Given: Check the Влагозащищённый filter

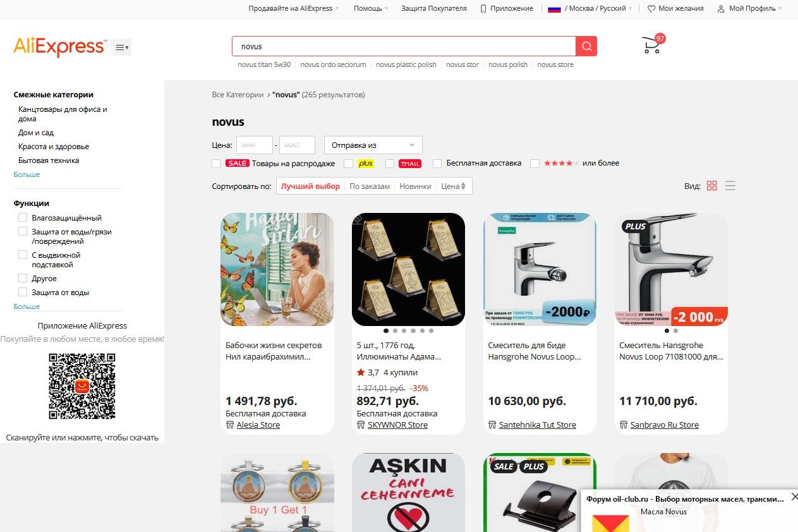Looking at the screenshot, I should click(23, 217).
